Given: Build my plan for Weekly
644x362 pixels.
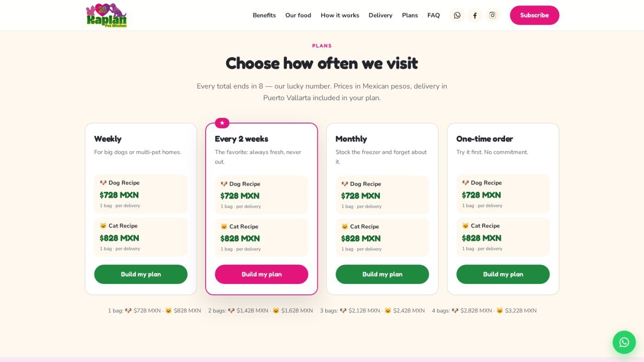Looking at the screenshot, I should point(141,274).
